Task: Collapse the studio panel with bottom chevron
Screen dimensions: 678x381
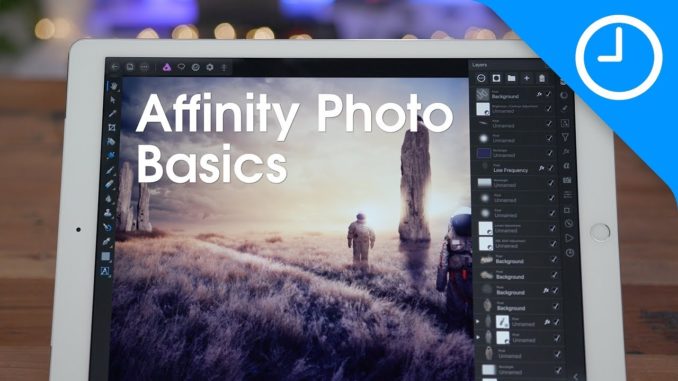Action: click(x=576, y=377)
